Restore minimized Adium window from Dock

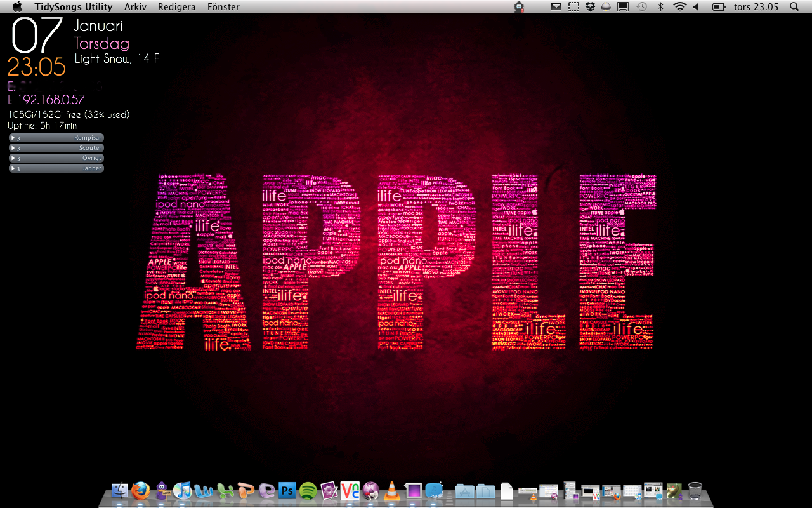click(674, 491)
